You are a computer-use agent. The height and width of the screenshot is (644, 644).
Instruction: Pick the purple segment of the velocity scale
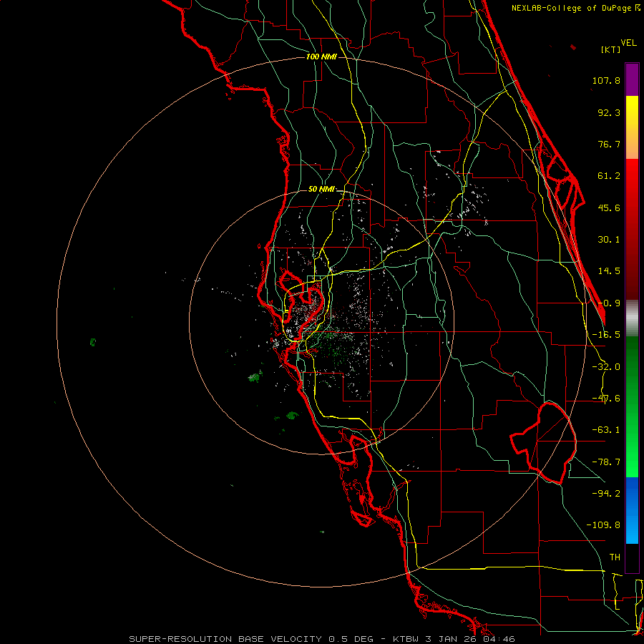(x=632, y=79)
